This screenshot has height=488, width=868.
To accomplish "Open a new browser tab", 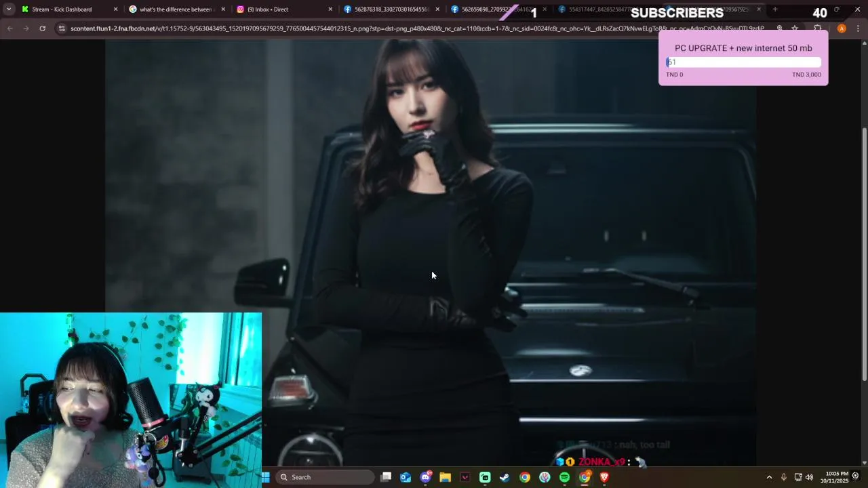I will click(775, 9).
